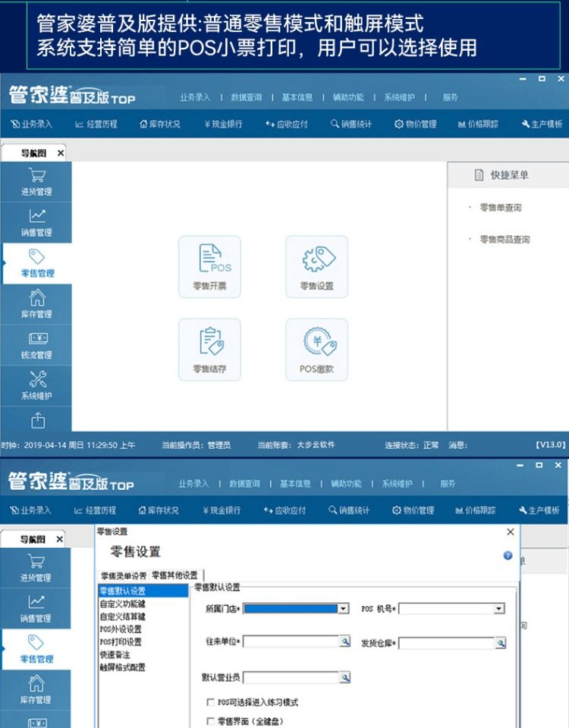Open 业务录入 menu in upper window menu bar
Viewport: 569px width, 728px height.
(195, 98)
